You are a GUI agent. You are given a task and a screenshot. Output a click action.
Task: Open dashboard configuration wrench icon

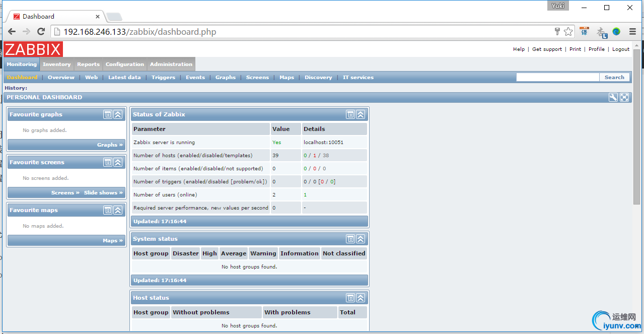613,97
